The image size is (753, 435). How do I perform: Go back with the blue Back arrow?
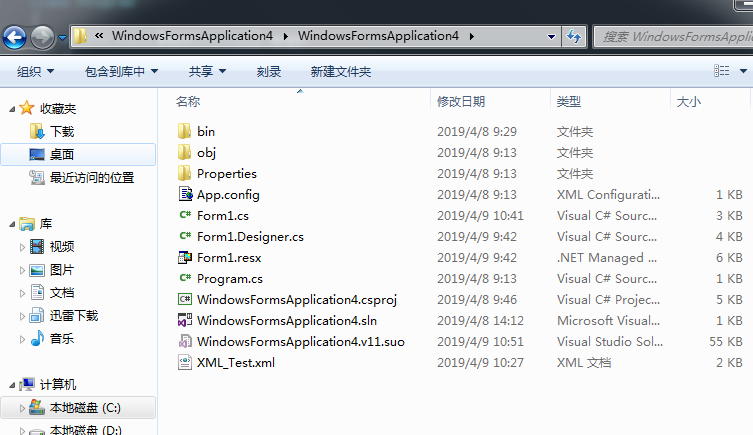point(14,37)
